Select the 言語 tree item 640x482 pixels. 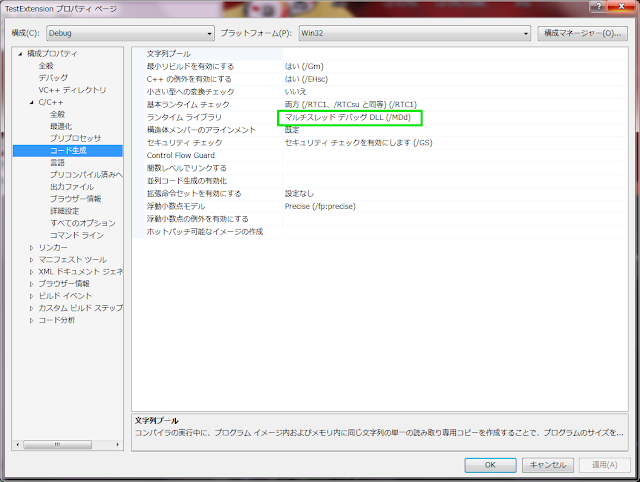click(x=58, y=163)
